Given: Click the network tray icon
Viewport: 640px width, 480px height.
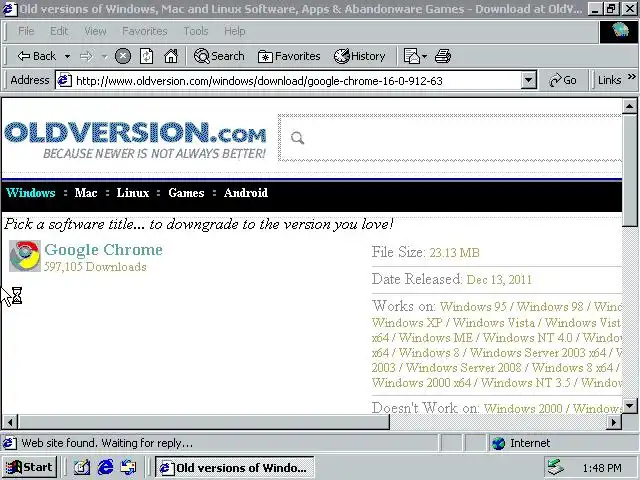Looking at the screenshot, I should point(556,468).
